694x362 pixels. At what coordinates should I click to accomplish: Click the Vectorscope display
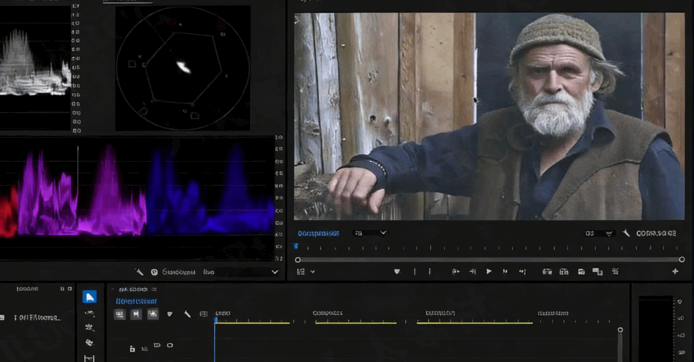pyautogui.click(x=183, y=68)
